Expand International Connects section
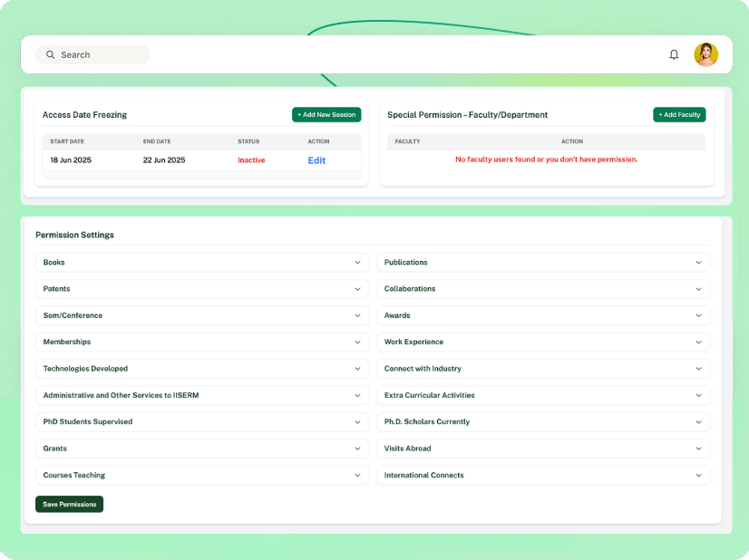The width and height of the screenshot is (749, 560). pos(543,476)
